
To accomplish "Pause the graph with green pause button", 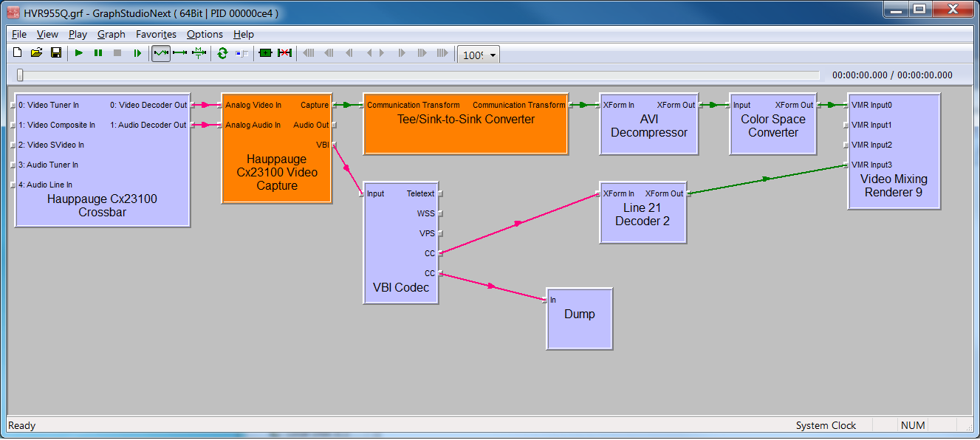I will (x=98, y=53).
